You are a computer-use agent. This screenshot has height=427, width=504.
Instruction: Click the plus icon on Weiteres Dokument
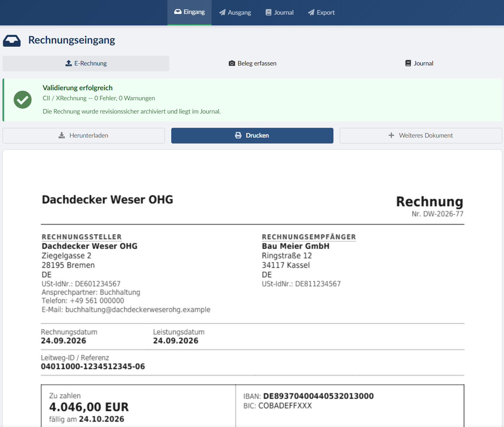[392, 135]
